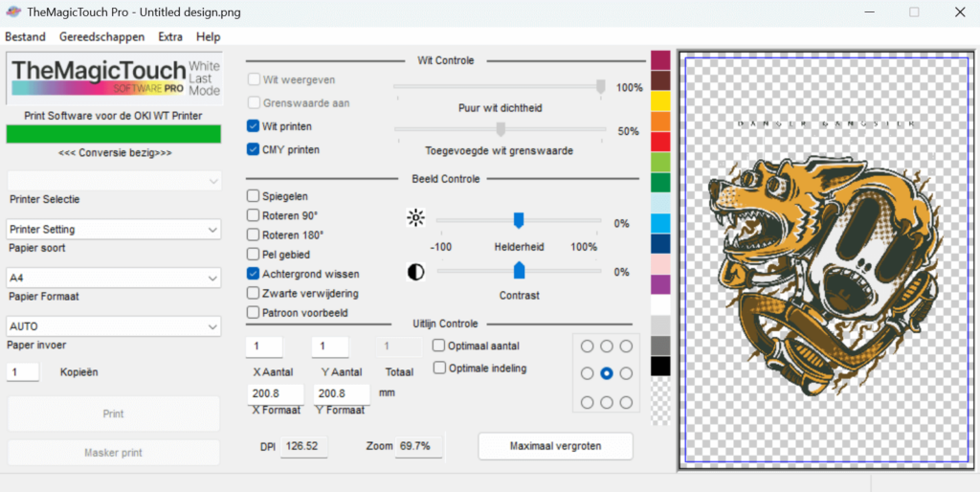980x492 pixels.
Task: Uncheck Achtergrond wissen
Action: [253, 274]
